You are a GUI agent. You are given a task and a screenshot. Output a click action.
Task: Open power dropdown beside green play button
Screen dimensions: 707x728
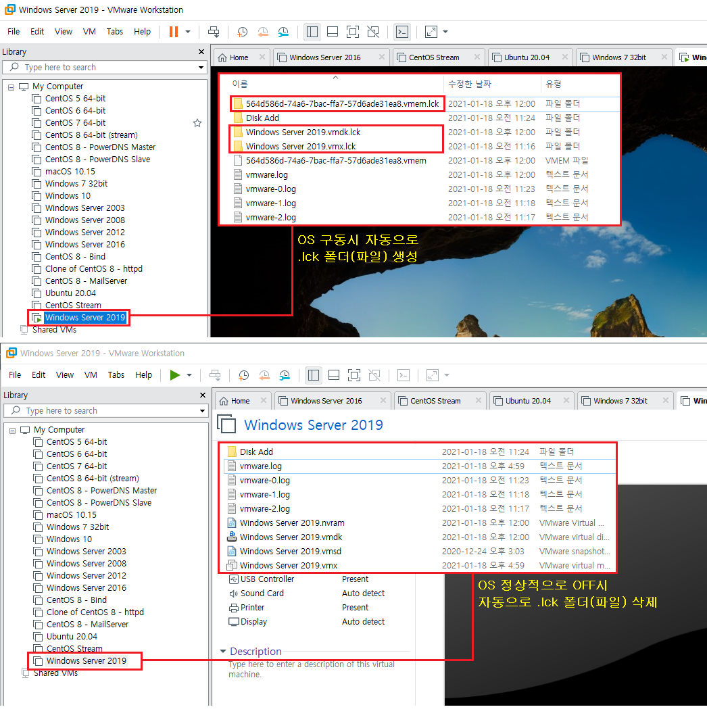click(189, 374)
